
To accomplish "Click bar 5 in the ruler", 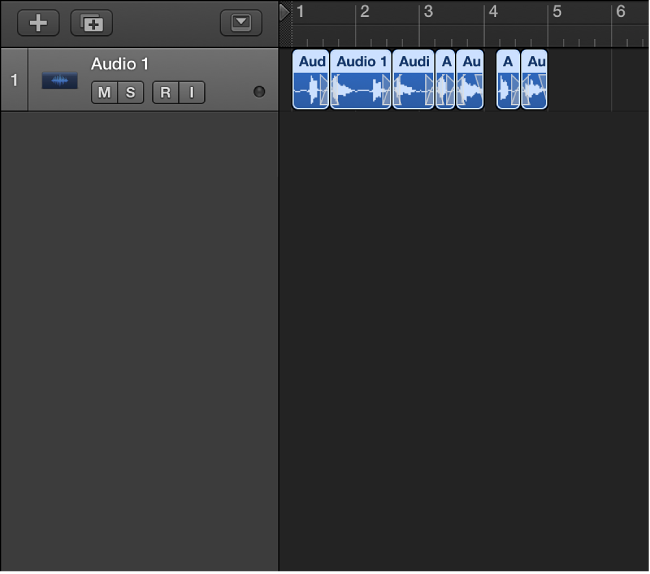I will 556,12.
